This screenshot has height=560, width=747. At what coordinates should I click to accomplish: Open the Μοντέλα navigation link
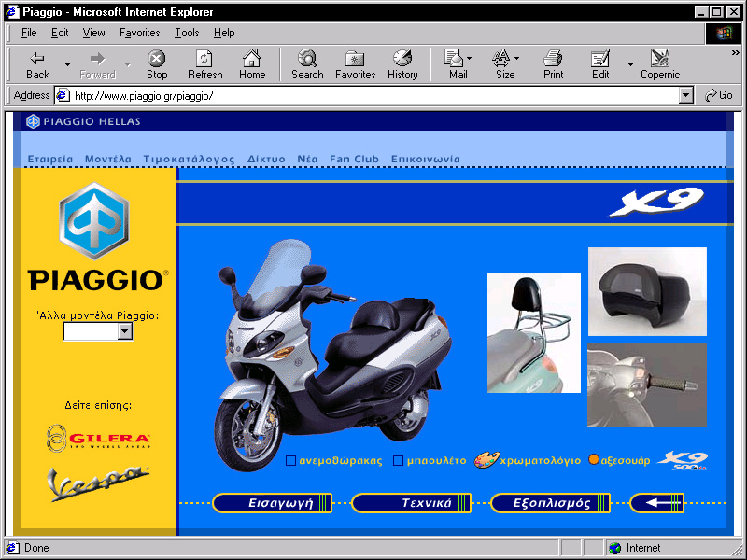point(108,159)
